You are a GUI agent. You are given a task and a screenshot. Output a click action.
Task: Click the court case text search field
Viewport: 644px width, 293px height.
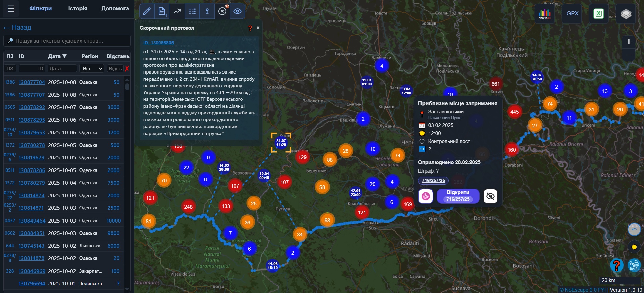[x=67, y=41]
